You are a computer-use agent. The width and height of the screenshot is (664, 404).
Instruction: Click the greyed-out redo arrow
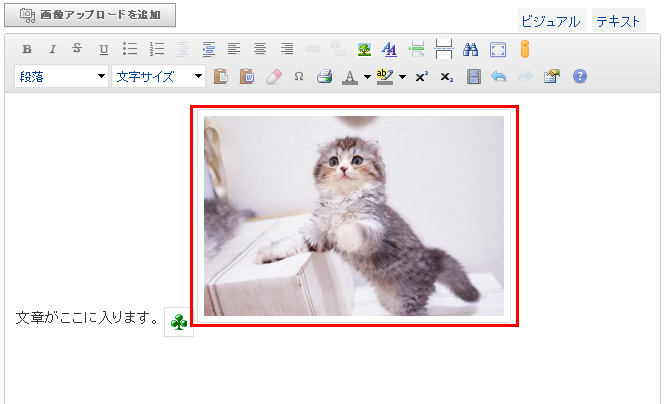(525, 77)
